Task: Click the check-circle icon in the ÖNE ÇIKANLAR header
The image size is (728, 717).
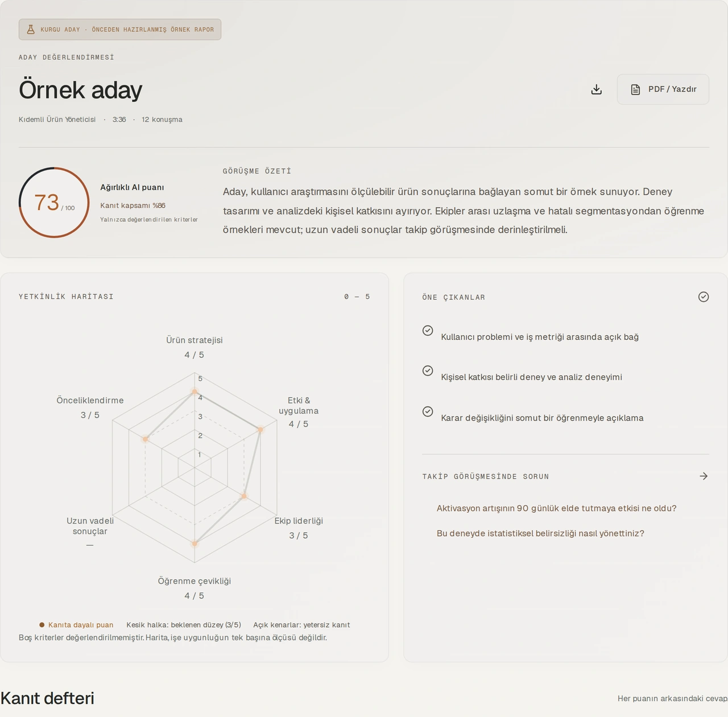Action: click(704, 296)
